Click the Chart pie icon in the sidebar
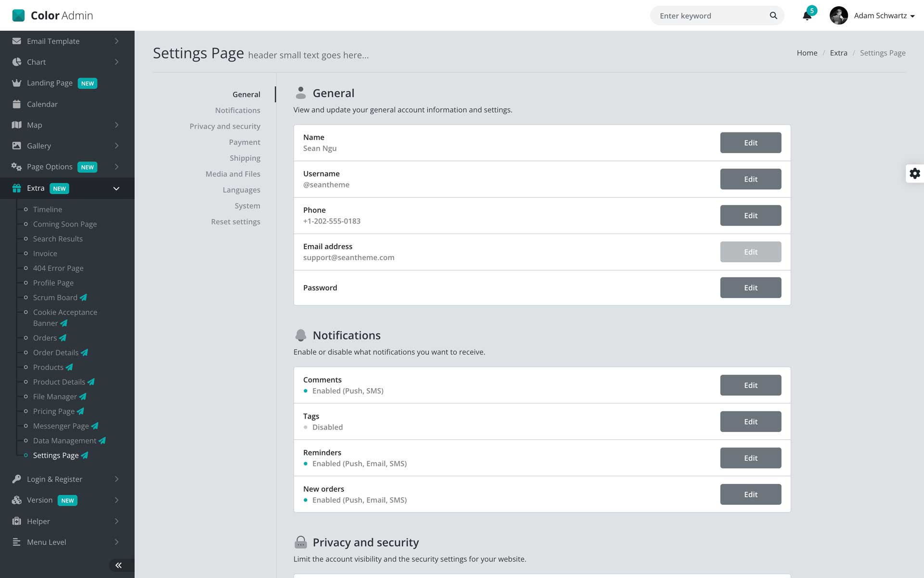Image resolution: width=924 pixels, height=578 pixels. point(17,62)
